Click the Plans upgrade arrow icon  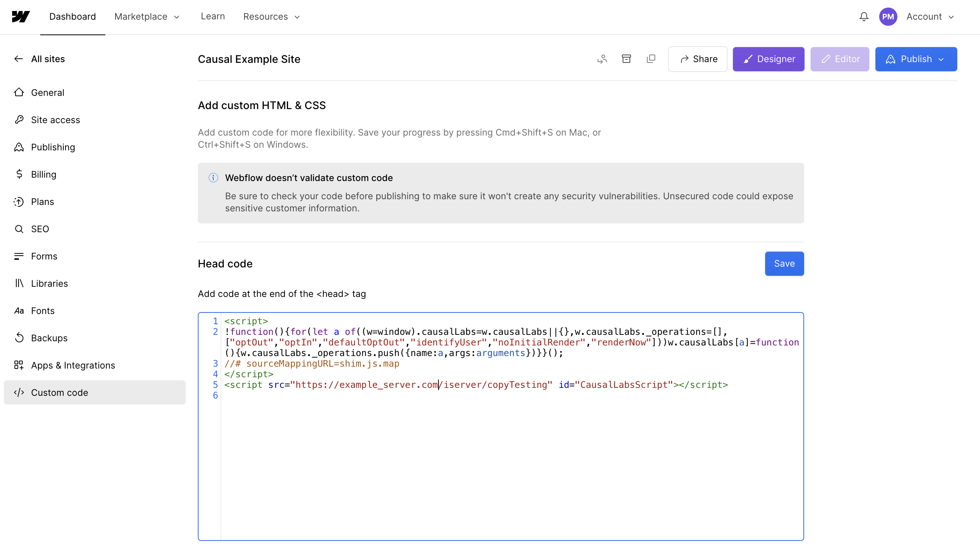tap(19, 202)
